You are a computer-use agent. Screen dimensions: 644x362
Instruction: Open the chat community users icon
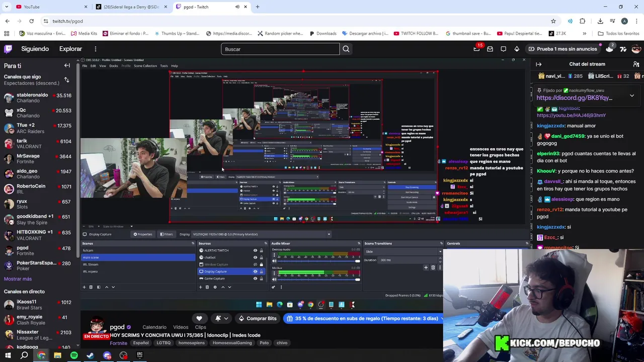click(x=636, y=64)
